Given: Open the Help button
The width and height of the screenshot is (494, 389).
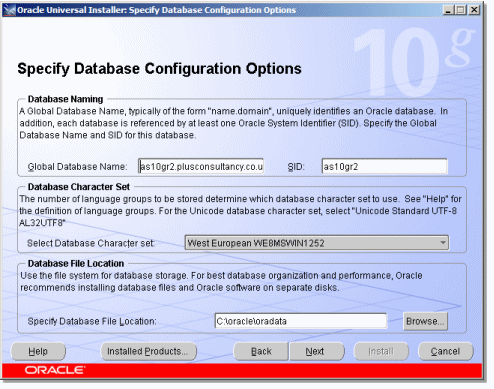Looking at the screenshot, I should [x=38, y=351].
